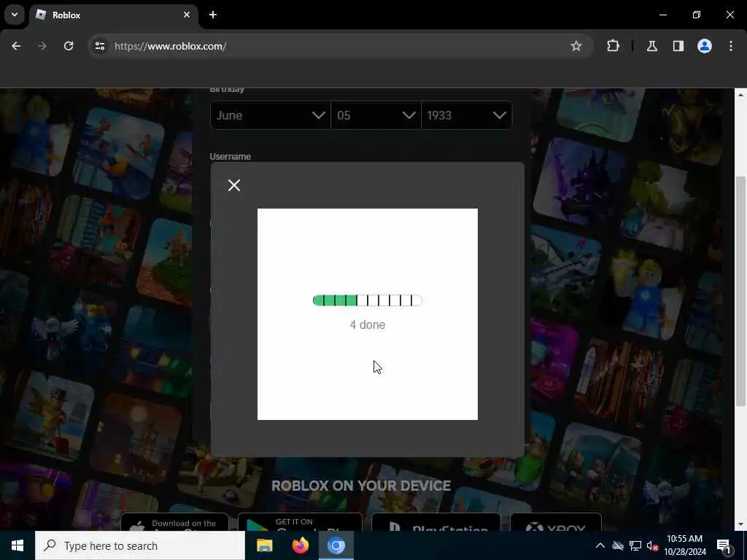Click the '4 done' progress text
The image size is (747, 560).
point(368,324)
